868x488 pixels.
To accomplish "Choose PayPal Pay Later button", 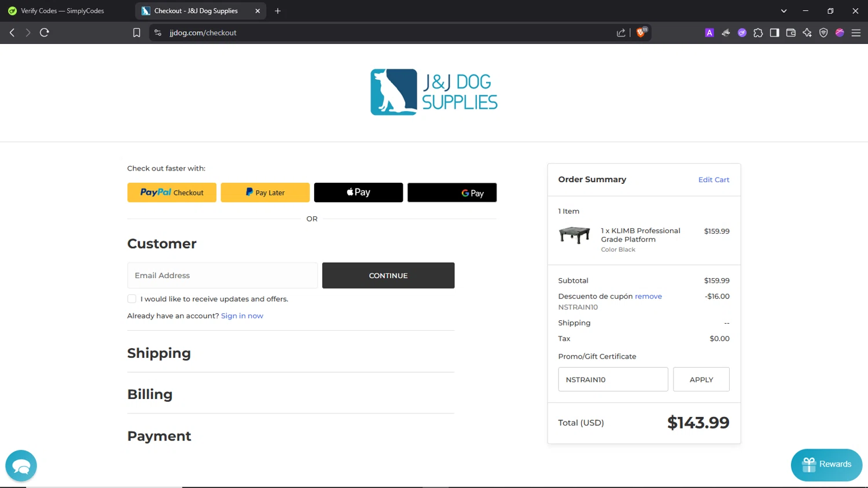I will coord(265,193).
